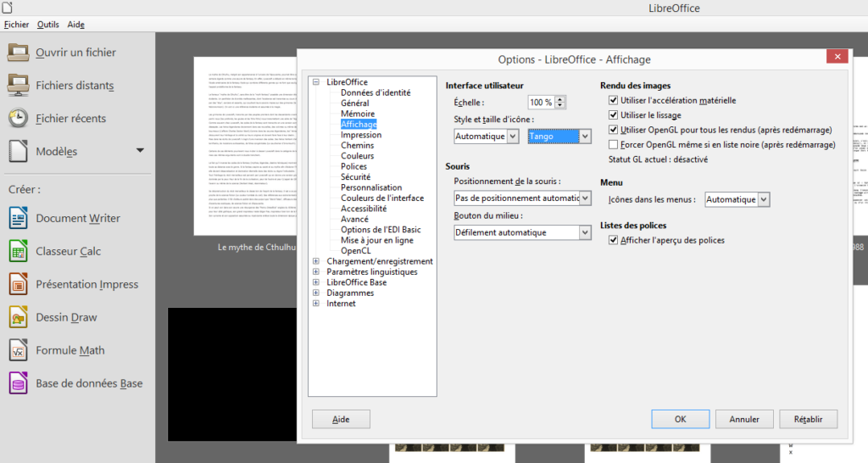Click the LibreOffice document icon in title bar
This screenshot has width=868, height=463.
[x=7, y=7]
